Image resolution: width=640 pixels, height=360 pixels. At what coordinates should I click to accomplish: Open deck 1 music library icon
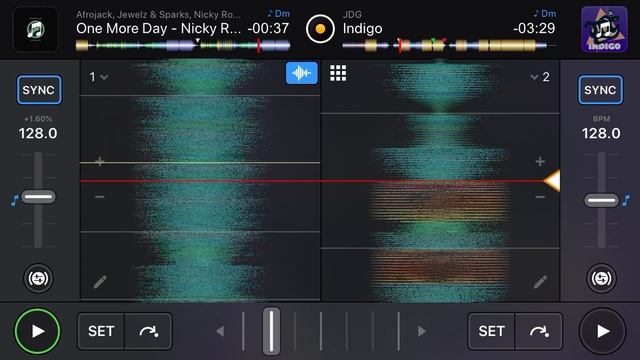click(x=36, y=29)
